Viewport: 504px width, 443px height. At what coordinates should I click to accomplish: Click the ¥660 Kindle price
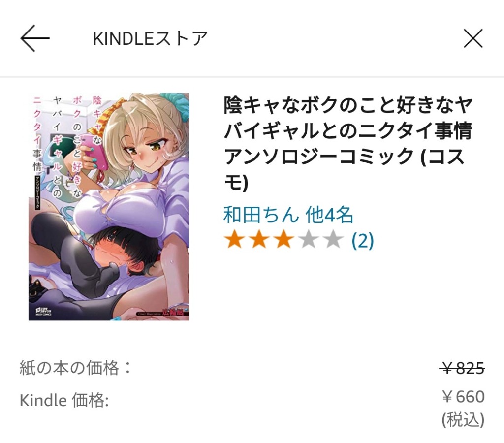click(463, 396)
